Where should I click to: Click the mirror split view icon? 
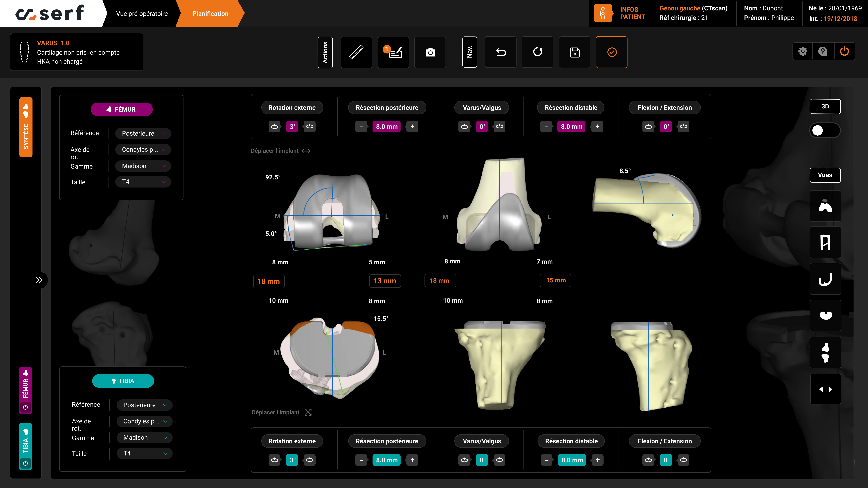coord(825,389)
